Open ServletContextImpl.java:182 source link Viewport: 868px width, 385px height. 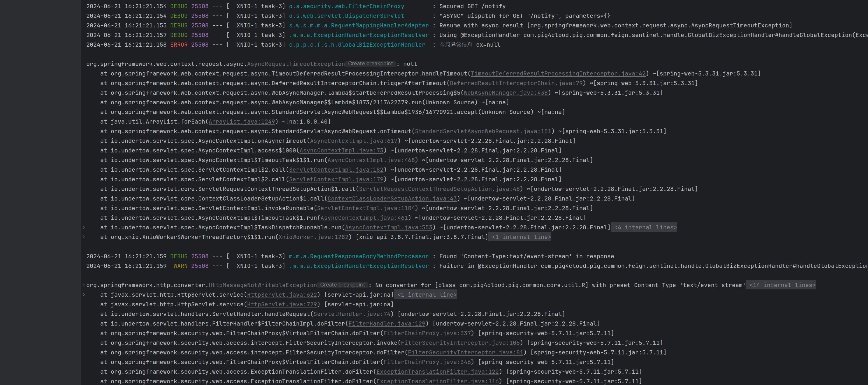coord(336,170)
